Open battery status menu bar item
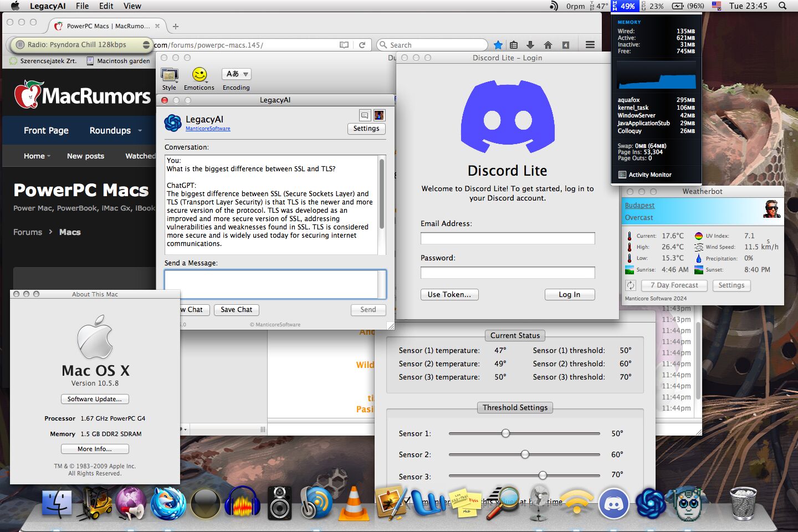This screenshot has height=532, width=798. click(x=687, y=6)
